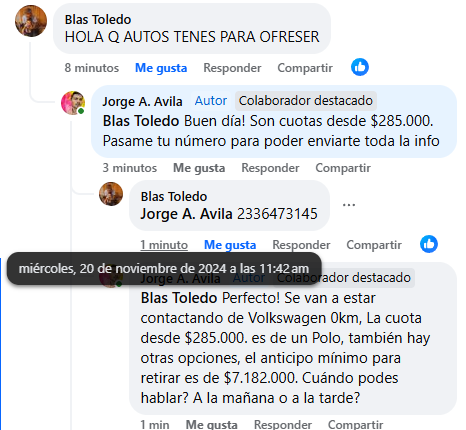The image size is (466, 430).
Task: Click the like reaction icon on the first comment
Action: click(360, 67)
